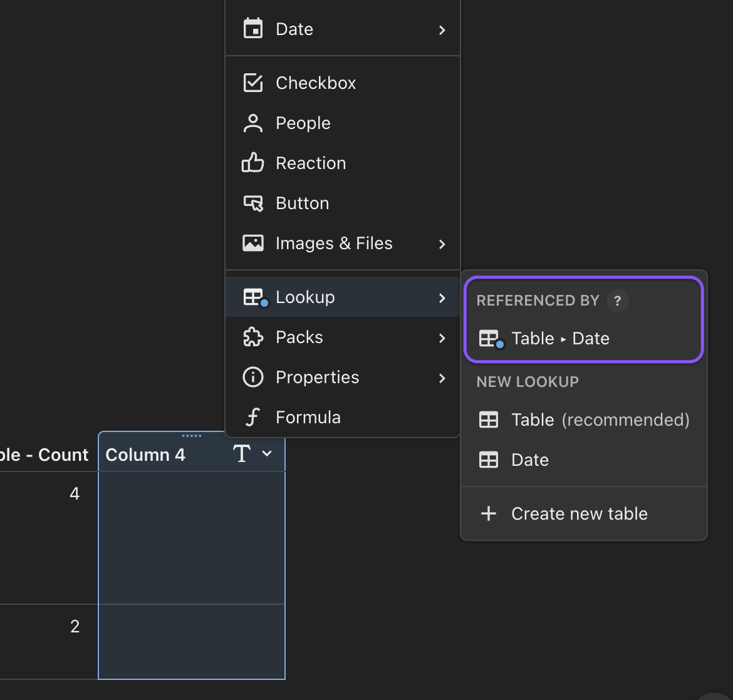Select the Date table under New Lookup
The image size is (733, 700).
click(x=530, y=460)
